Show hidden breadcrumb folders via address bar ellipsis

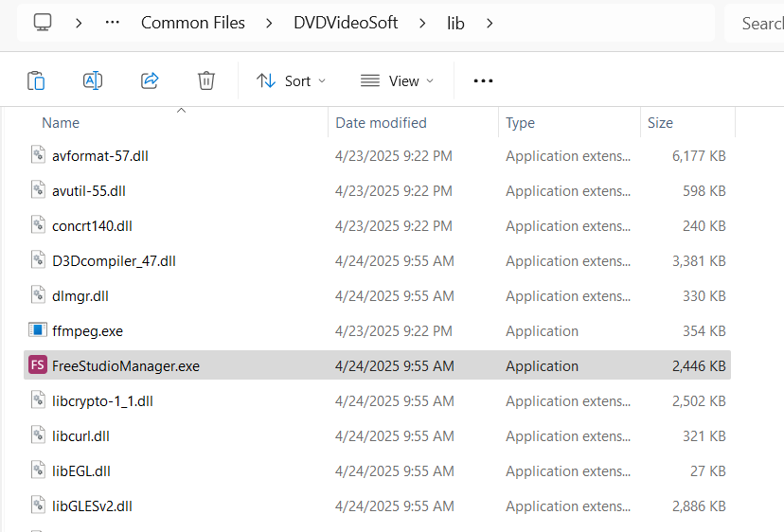coord(113,23)
